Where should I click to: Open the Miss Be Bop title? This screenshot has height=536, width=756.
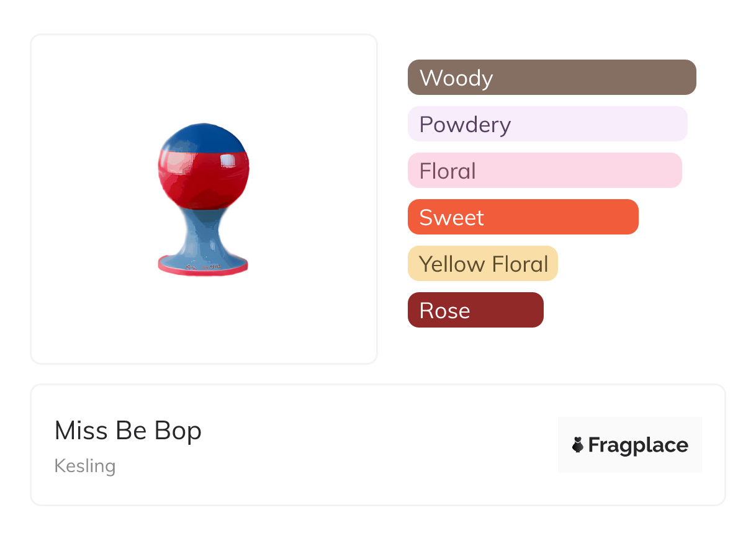(x=128, y=431)
